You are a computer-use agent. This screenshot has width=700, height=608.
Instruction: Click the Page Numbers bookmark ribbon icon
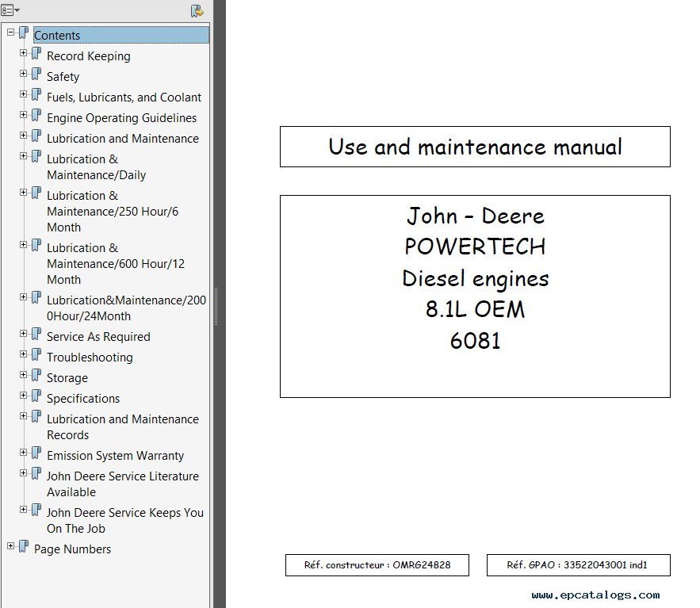(24, 546)
